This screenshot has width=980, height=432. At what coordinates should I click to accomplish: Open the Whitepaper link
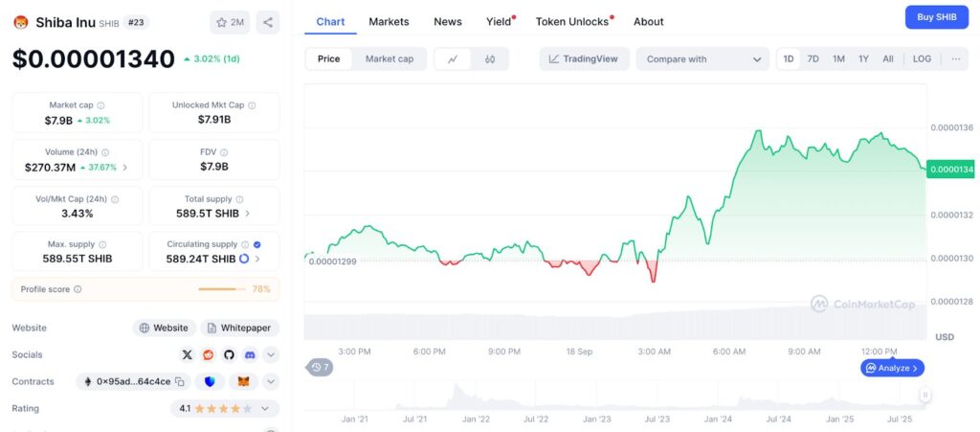point(240,328)
